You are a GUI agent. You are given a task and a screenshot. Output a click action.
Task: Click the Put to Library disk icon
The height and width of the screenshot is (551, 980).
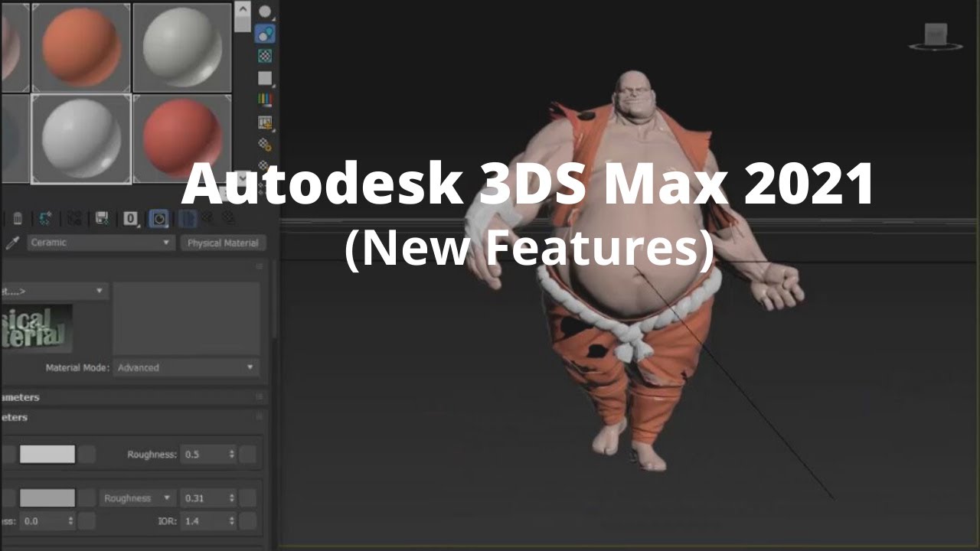click(x=102, y=220)
